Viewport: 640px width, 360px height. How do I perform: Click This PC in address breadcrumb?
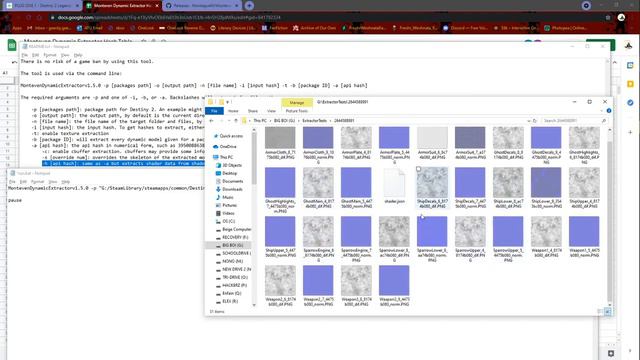[260, 121]
